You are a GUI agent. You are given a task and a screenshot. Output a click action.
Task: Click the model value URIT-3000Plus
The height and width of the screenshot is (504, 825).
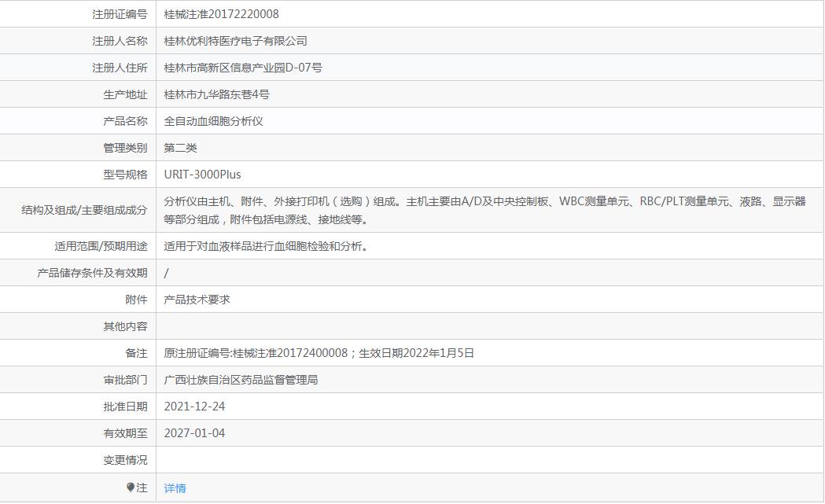click(x=202, y=175)
